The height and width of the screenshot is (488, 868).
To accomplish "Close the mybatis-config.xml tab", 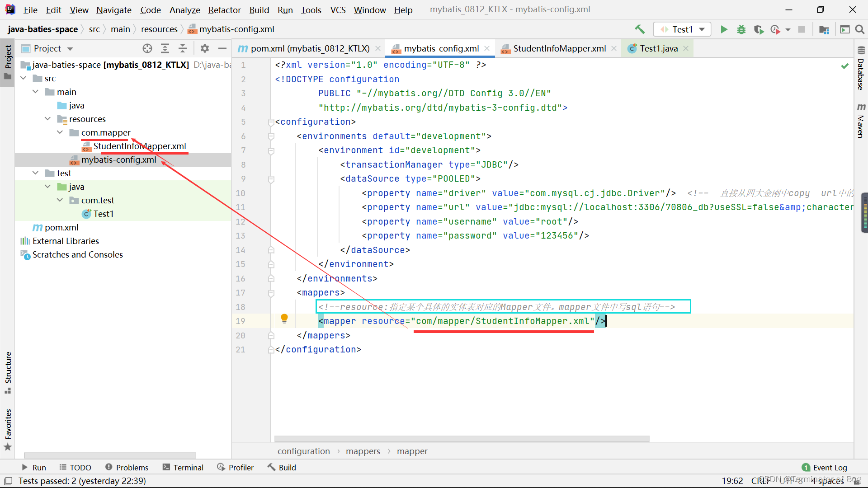I will 487,48.
